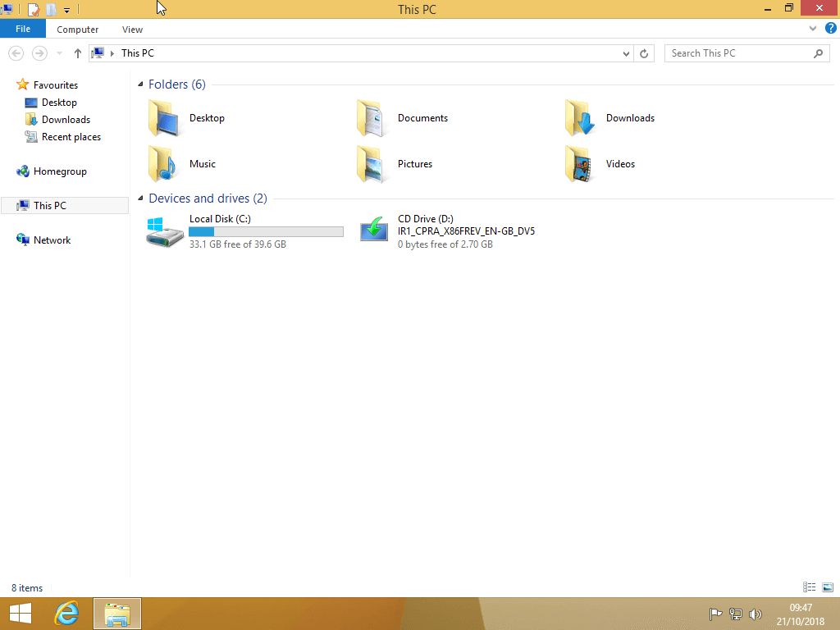Screen dimensions: 840x630
Task: Click the Local Disk (C:) usage bar
Action: [x=266, y=231]
